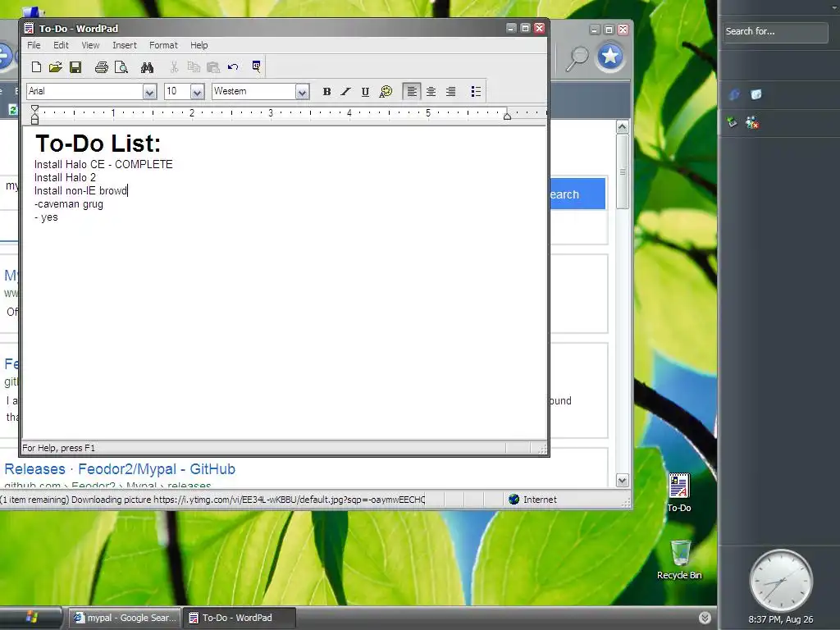Toggle Bold formatting
This screenshot has height=630, width=840.
click(326, 92)
